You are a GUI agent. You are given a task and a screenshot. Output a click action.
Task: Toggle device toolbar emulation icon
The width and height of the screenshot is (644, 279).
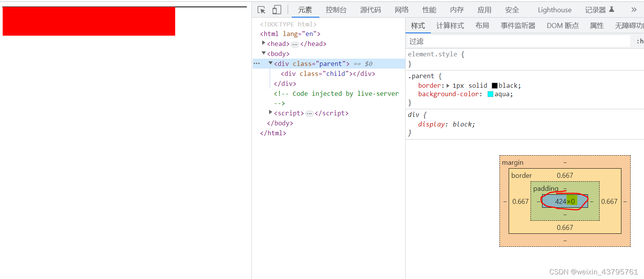click(x=277, y=10)
